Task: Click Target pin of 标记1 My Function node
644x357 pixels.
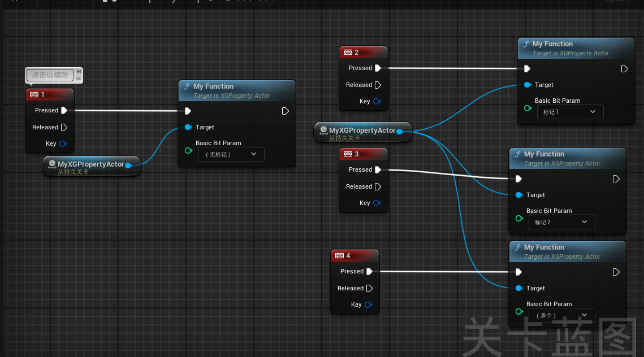Action: (x=528, y=85)
